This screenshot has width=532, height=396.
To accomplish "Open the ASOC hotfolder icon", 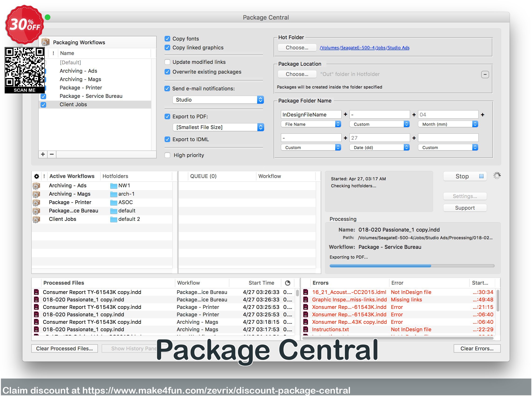I will point(114,203).
